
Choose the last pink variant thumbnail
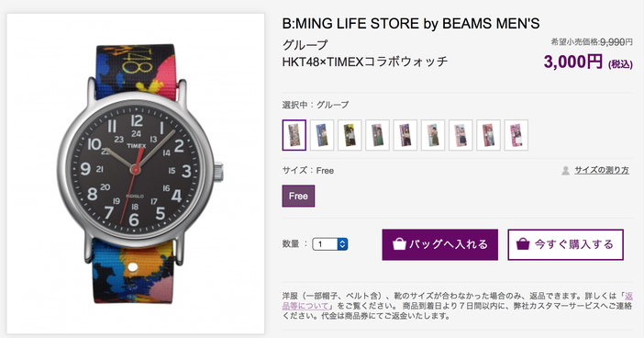pyautogui.click(x=516, y=135)
